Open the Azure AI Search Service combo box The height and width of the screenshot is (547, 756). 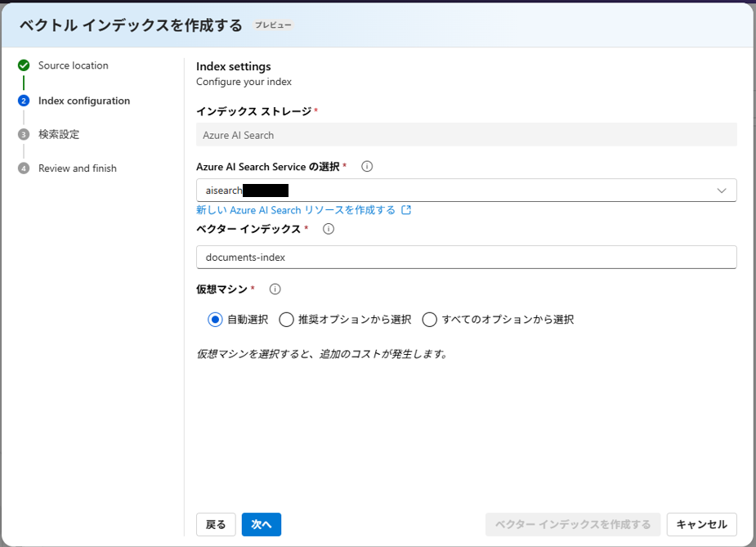(x=466, y=190)
